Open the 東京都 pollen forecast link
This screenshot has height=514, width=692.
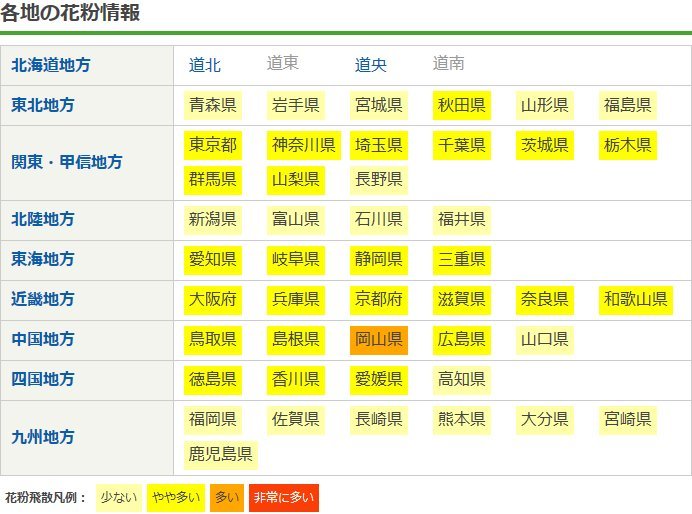[x=212, y=145]
